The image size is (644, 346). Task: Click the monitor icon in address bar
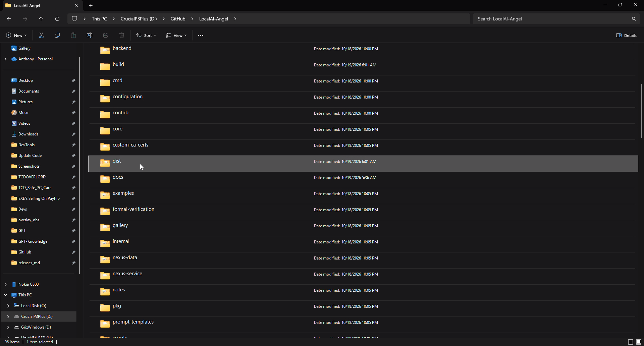[74, 19]
